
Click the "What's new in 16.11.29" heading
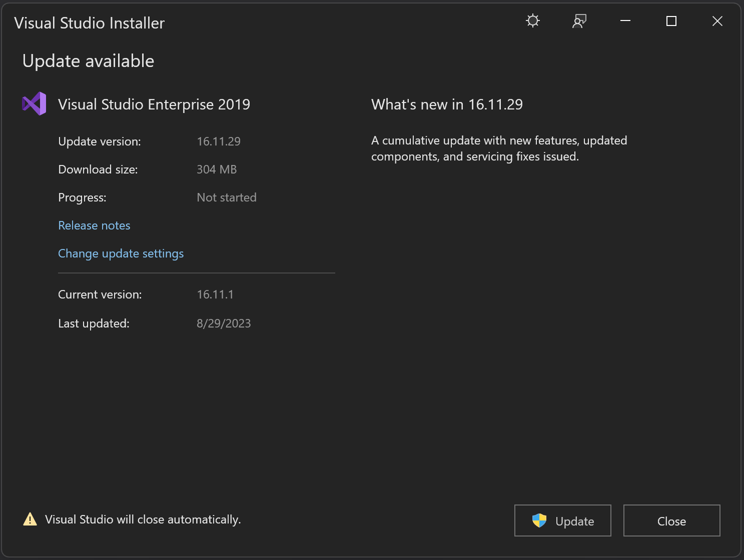coord(447,104)
